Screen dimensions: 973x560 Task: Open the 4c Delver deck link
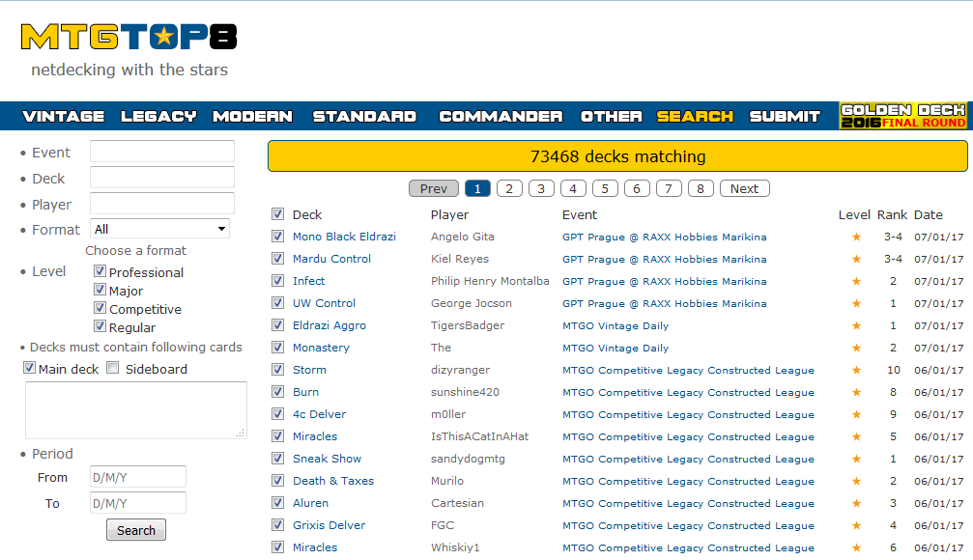320,414
